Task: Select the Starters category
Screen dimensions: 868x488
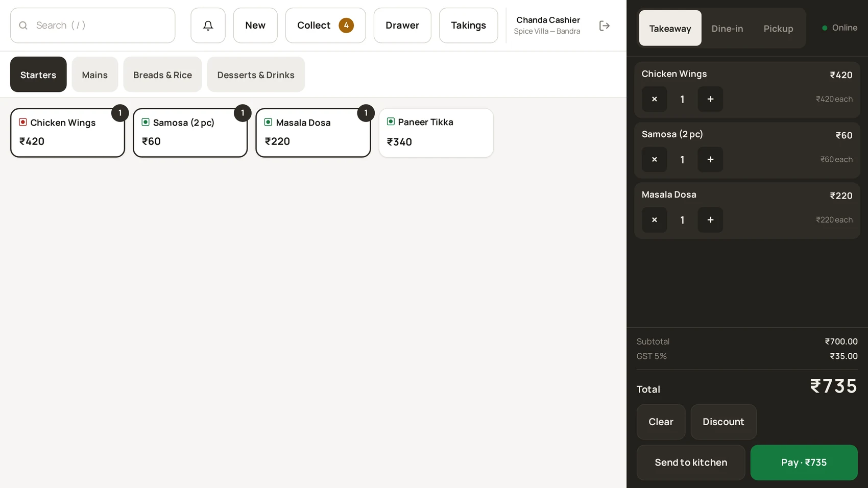Action: pos(38,75)
